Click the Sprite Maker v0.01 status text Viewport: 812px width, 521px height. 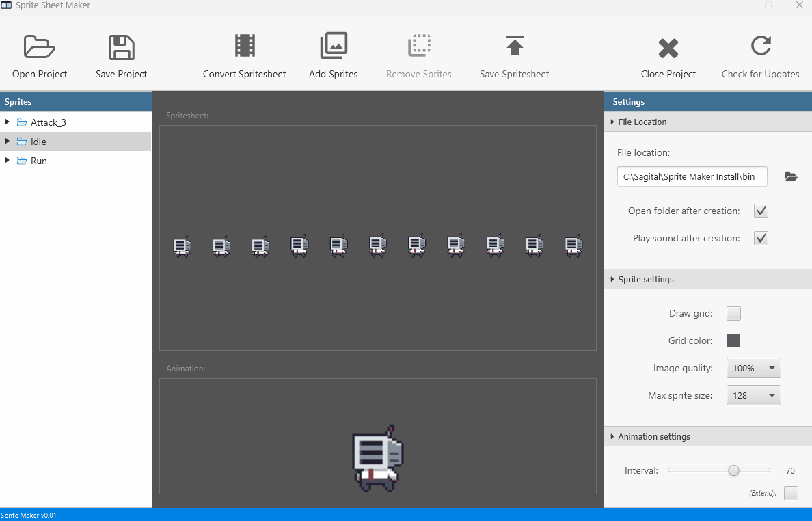(29, 516)
